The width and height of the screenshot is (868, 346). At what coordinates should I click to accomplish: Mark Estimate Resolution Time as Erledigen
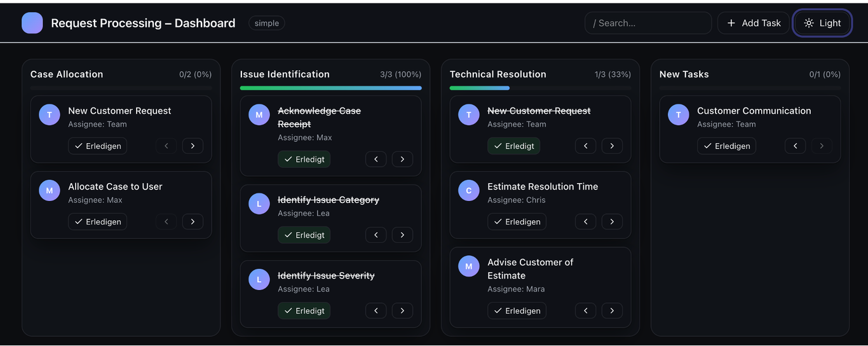pyautogui.click(x=517, y=221)
